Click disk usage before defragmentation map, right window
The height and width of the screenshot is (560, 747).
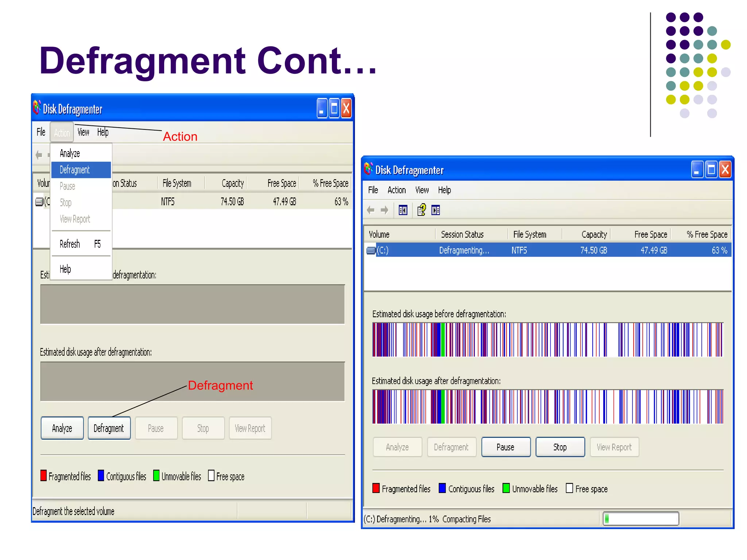click(547, 339)
